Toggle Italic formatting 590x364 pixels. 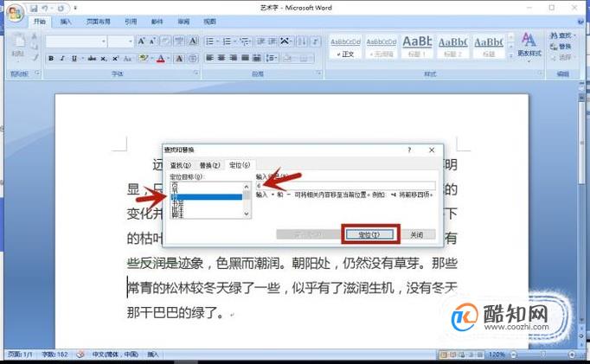pyautogui.click(x=62, y=58)
